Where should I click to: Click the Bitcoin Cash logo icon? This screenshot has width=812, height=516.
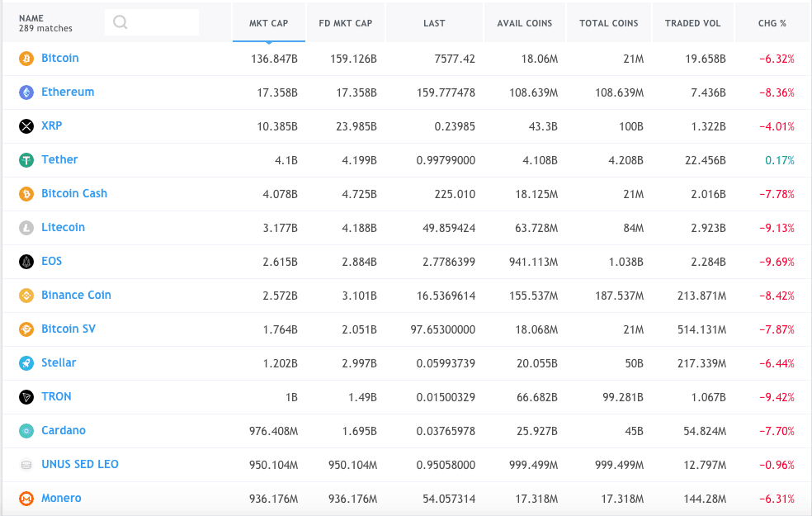[26, 194]
